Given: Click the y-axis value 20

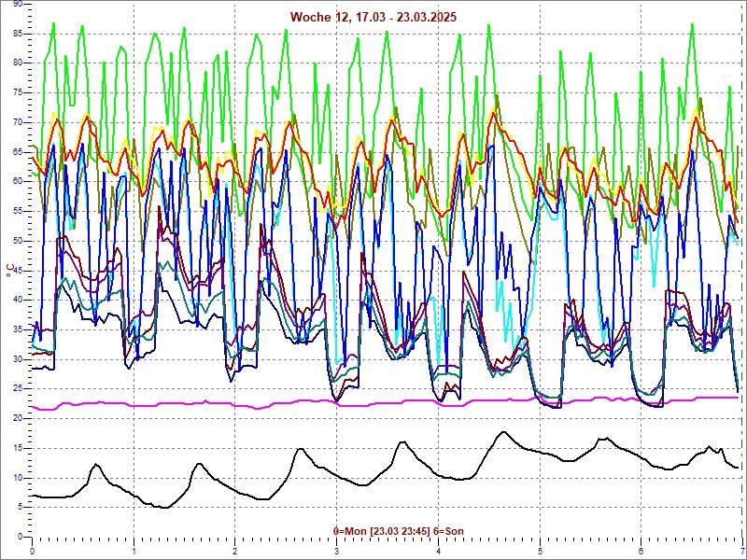Looking at the screenshot, I should 17,418.
